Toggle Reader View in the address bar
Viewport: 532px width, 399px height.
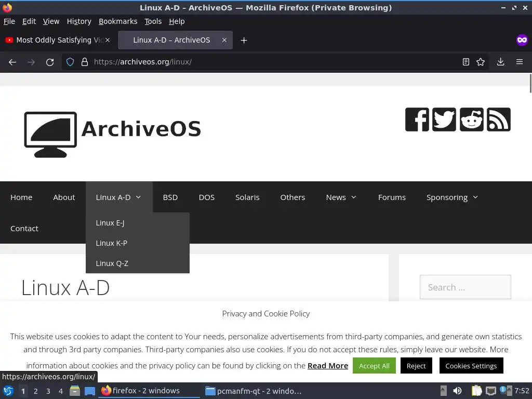(466, 62)
